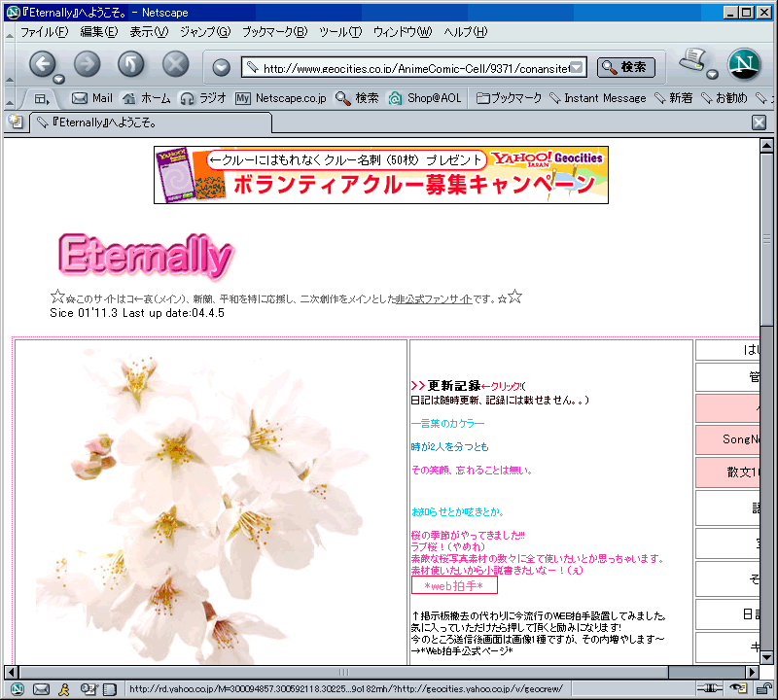778x700 pixels.
Task: Click the security padlock icon in status bar
Action: (764, 688)
